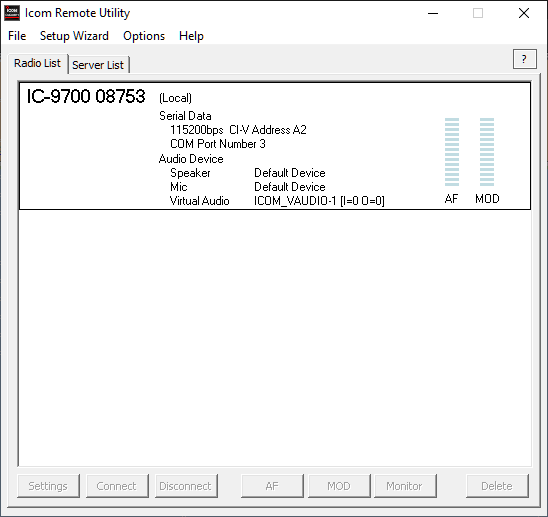Open the Options menu
The height and width of the screenshot is (517, 548).
(x=144, y=36)
